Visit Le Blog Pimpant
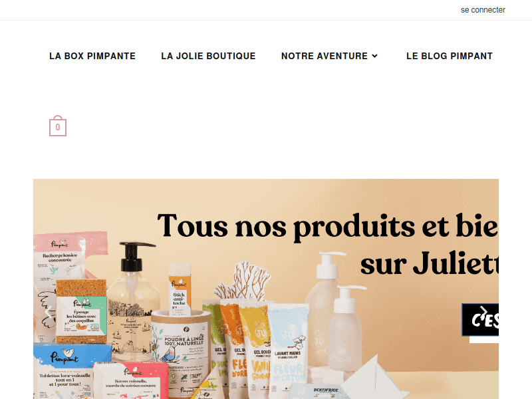 pyautogui.click(x=450, y=56)
